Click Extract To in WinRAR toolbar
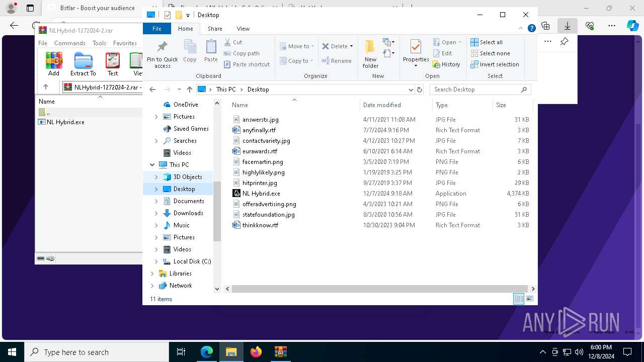The width and height of the screenshot is (644, 362). 83,64
